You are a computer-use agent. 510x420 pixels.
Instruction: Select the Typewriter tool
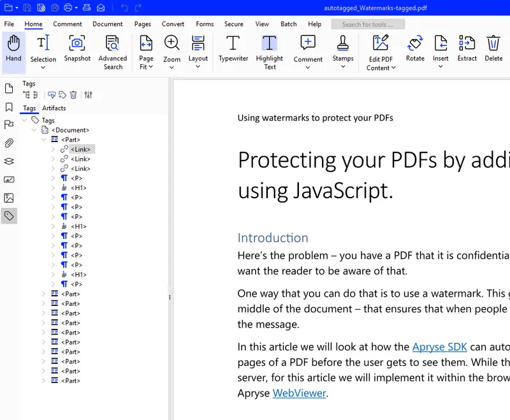pyautogui.click(x=233, y=49)
